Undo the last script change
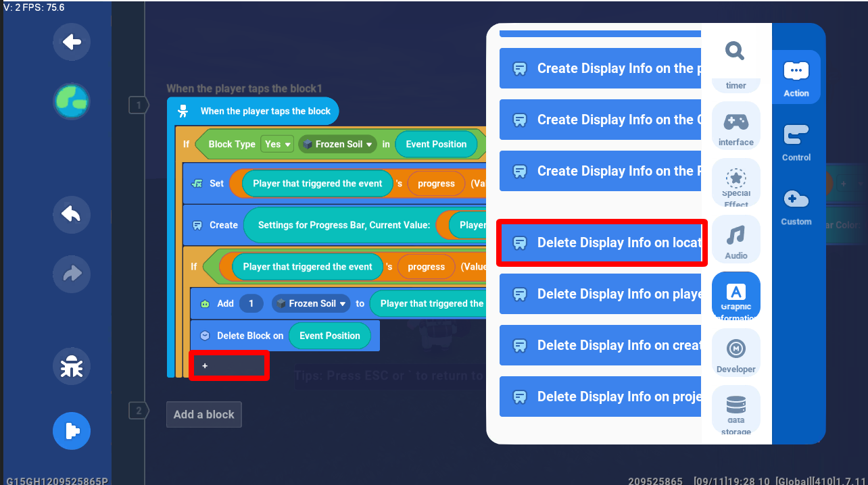868x485 pixels. pyautogui.click(x=72, y=215)
